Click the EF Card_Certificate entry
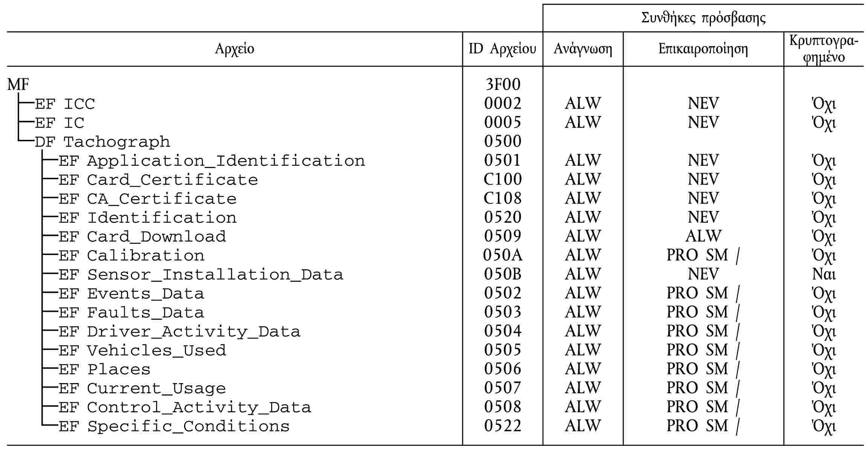This screenshot has width=868, height=449. pos(158,180)
